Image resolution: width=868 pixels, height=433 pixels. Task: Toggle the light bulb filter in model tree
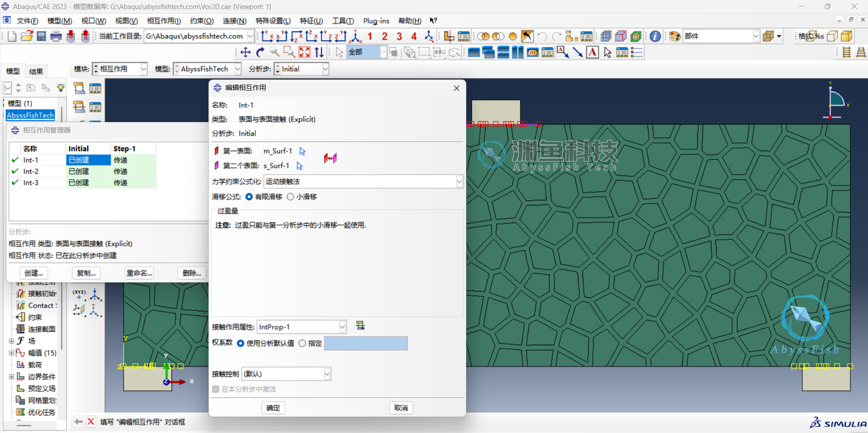61,88
